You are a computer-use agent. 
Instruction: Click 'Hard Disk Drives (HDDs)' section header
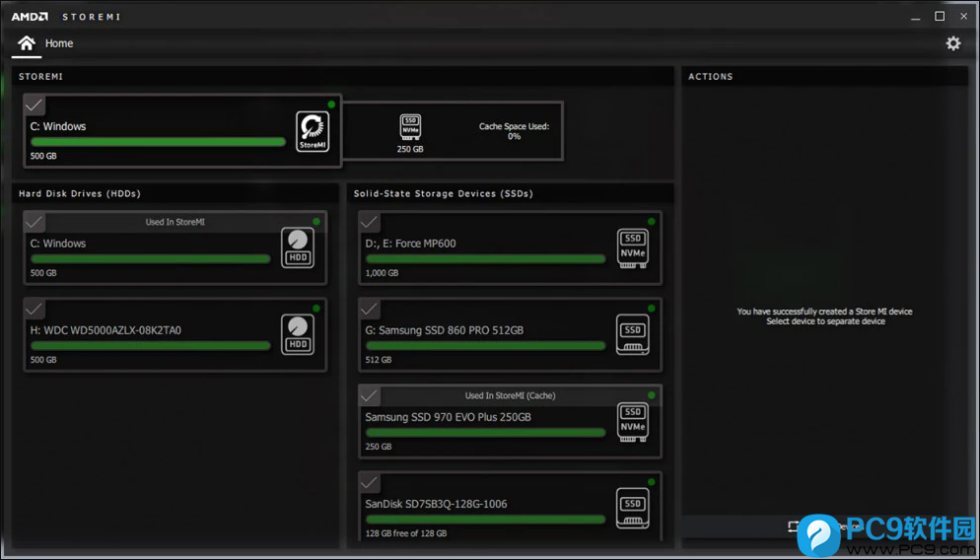pyautogui.click(x=80, y=194)
